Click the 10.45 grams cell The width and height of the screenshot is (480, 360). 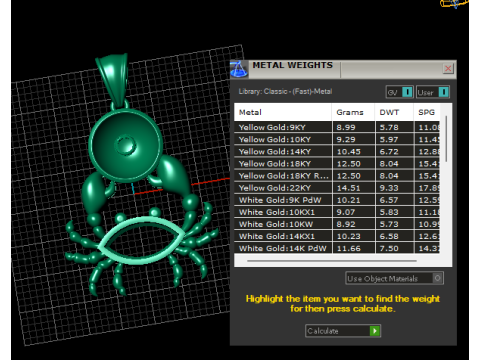coord(354,152)
